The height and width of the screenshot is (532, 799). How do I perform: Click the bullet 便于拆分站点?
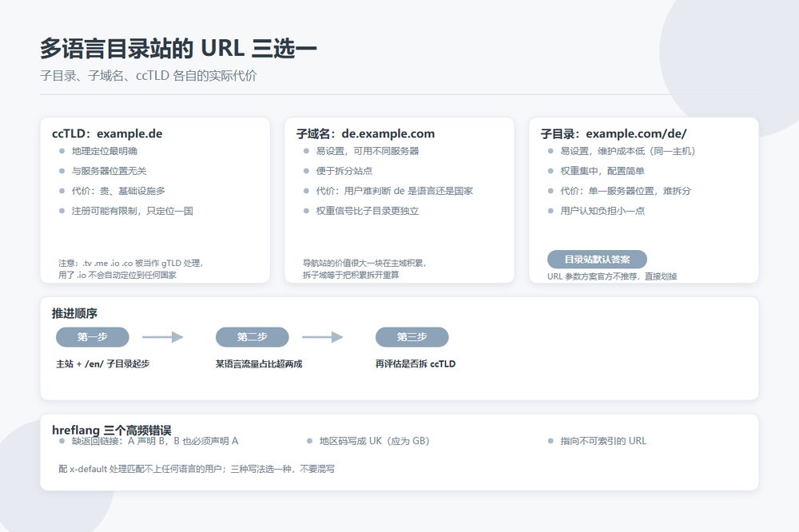click(x=344, y=171)
